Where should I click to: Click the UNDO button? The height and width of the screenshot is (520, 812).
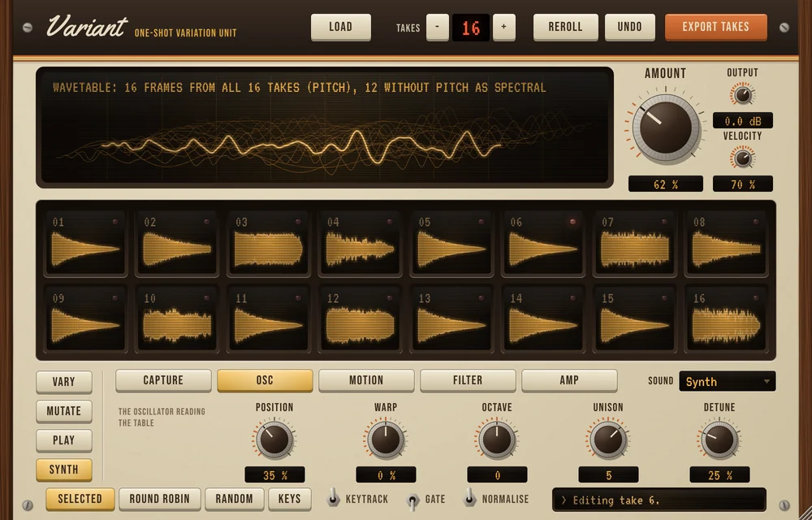point(630,27)
